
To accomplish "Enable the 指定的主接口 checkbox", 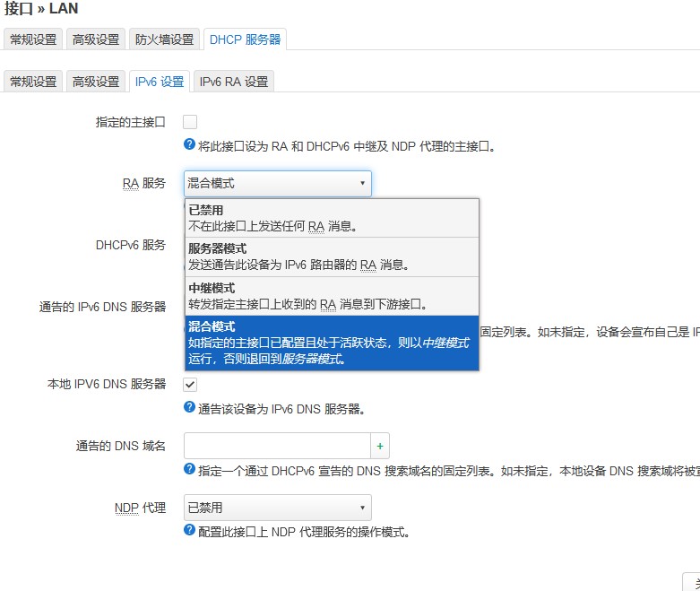I will 190,122.
